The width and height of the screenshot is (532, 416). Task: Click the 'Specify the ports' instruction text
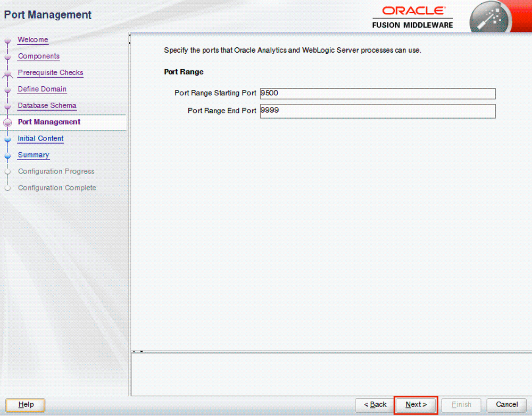(x=293, y=50)
